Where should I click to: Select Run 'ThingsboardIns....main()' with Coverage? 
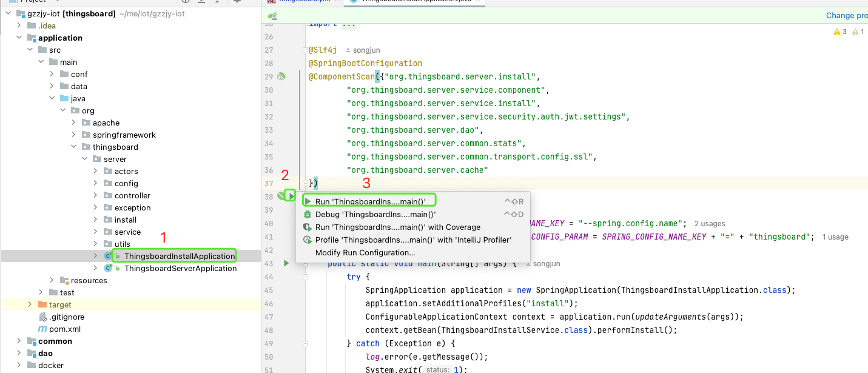pyautogui.click(x=413, y=227)
